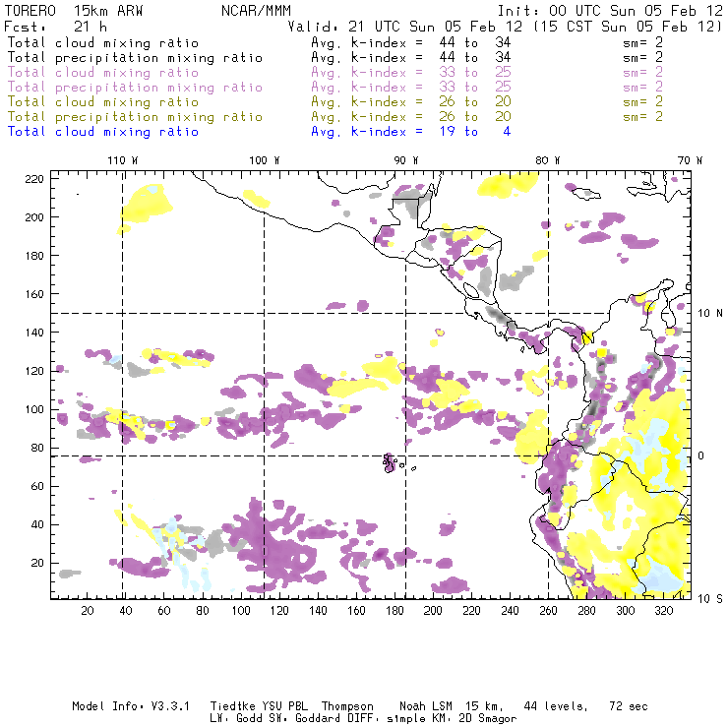Viewport: 728px width, 728px height.
Task: Click "70 W" longitude label above the map
Action: pos(690,160)
